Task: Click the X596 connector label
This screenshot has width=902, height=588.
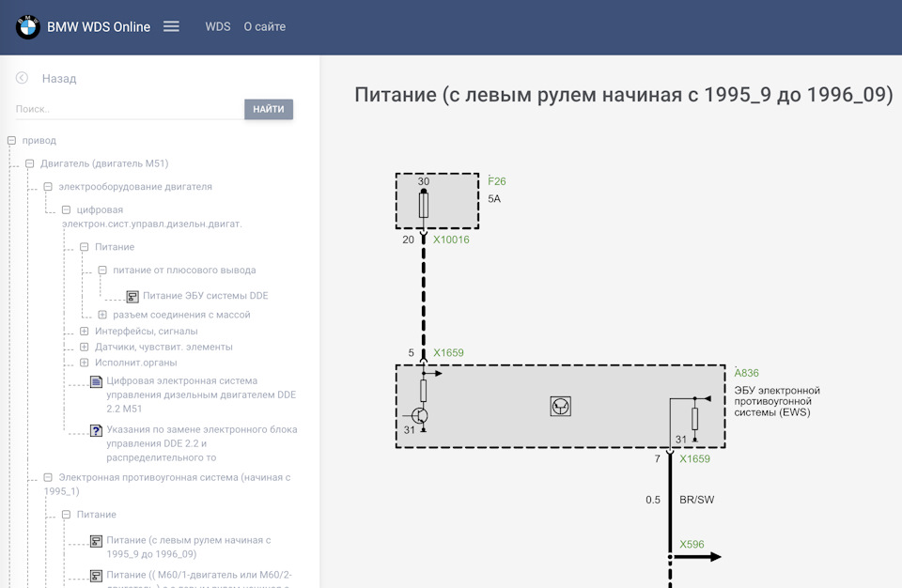Action: click(x=692, y=544)
